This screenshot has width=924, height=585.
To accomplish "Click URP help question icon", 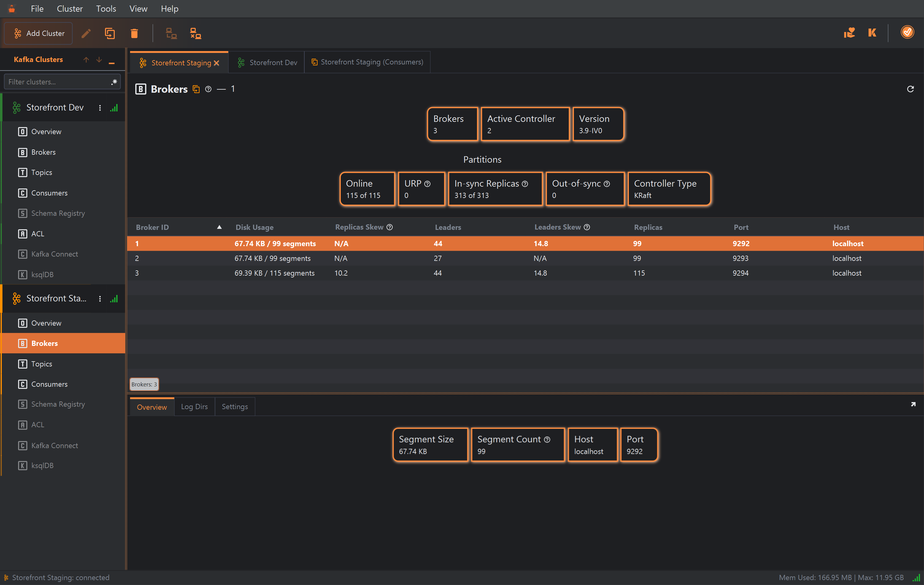I will click(427, 184).
